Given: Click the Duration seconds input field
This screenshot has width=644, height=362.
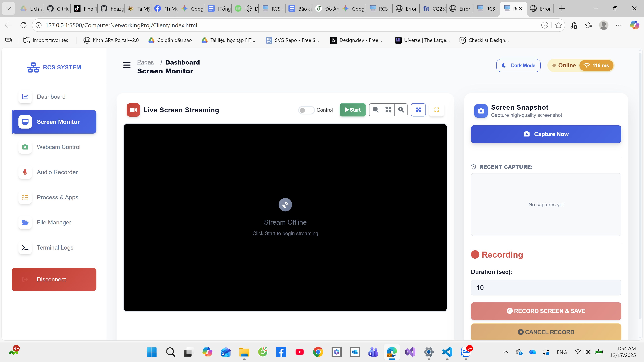Looking at the screenshot, I should (546, 288).
